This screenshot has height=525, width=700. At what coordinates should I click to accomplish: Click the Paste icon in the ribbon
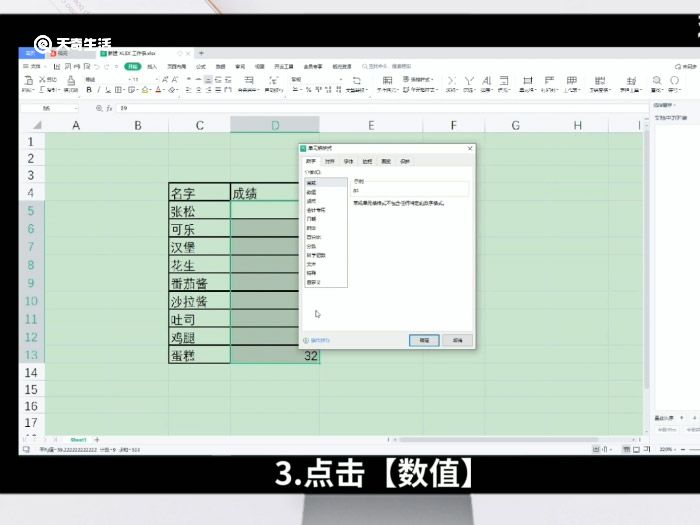tap(28, 80)
